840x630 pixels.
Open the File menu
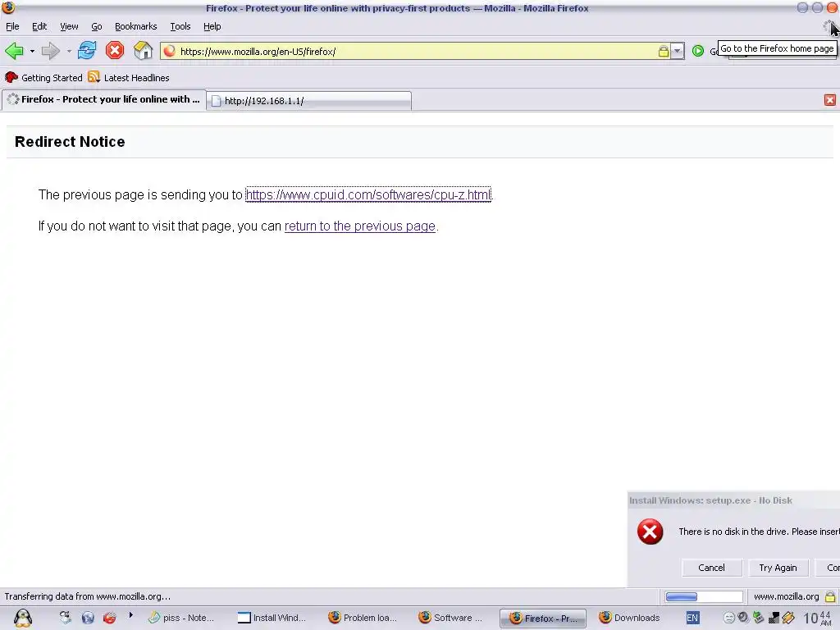coord(12,26)
